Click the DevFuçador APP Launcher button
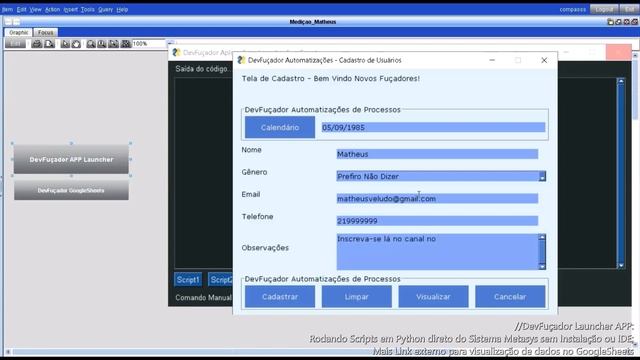This screenshot has height=360, width=640. [71, 160]
